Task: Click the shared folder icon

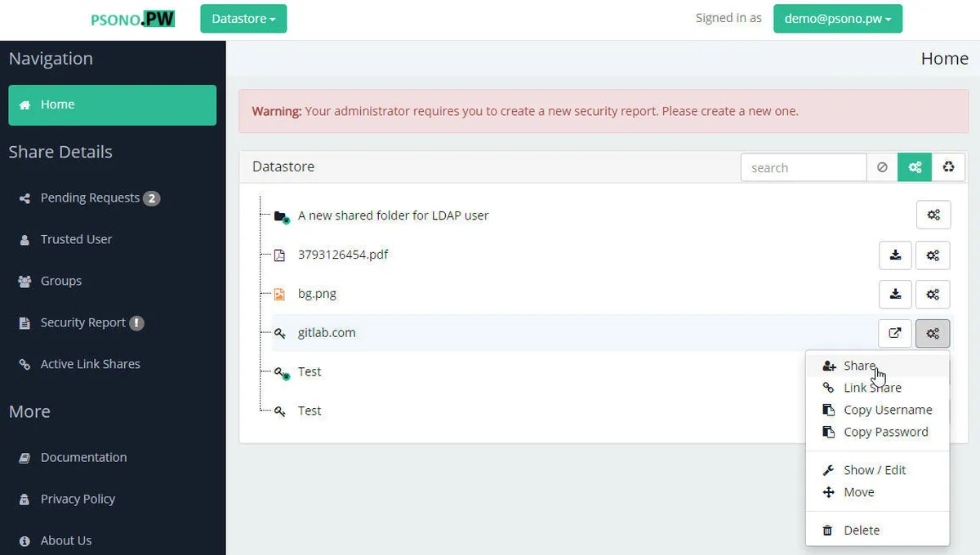Action: click(282, 216)
